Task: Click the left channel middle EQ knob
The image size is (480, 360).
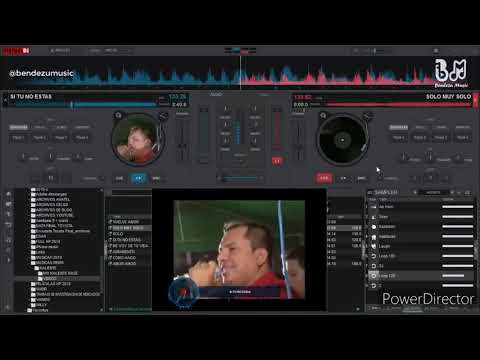Action: pos(226,124)
